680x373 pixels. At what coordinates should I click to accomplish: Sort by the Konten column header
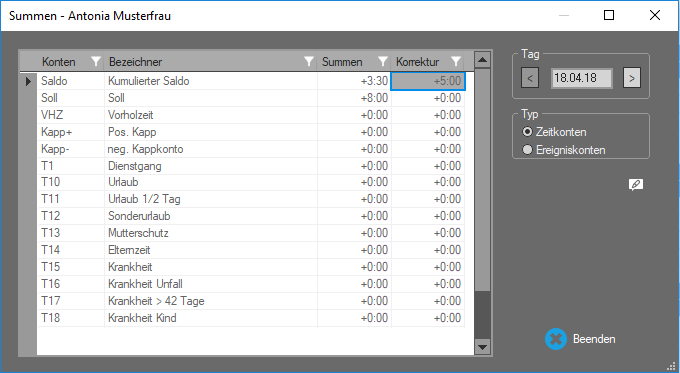pyautogui.click(x=59, y=62)
